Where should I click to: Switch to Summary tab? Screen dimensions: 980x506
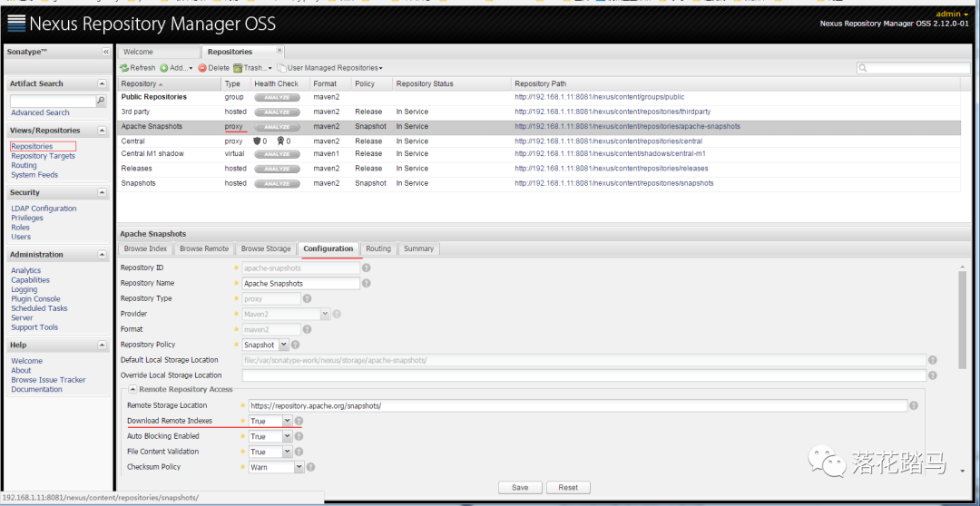[418, 248]
